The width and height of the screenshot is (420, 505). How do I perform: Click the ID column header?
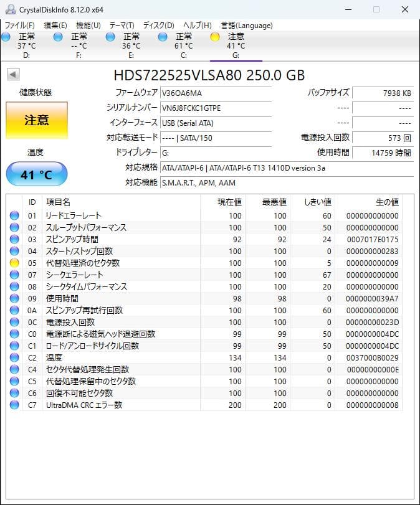coord(32,202)
